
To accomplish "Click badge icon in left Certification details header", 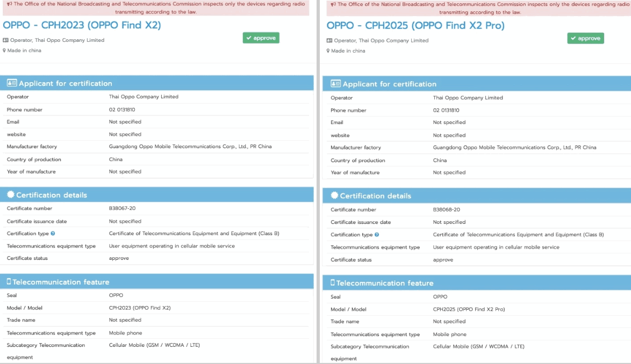I will click(x=10, y=194).
